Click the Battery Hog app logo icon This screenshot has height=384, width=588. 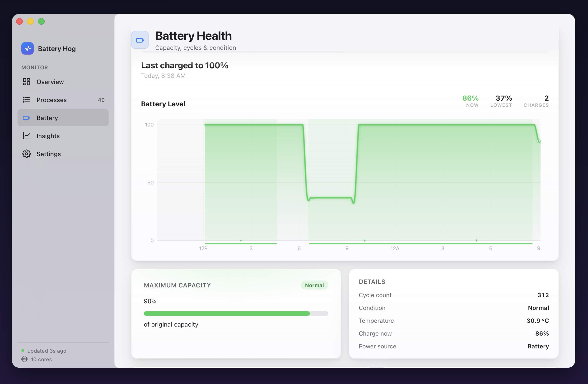point(28,48)
